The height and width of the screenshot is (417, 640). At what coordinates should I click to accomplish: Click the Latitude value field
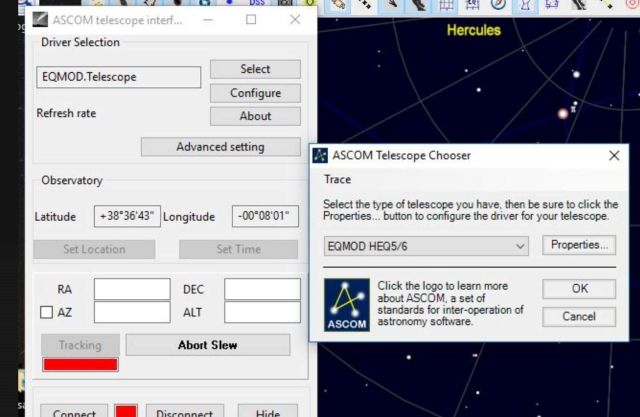[x=127, y=216]
